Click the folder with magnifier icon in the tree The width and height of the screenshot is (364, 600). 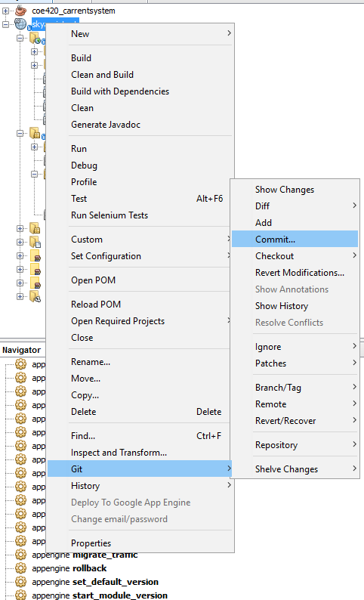[x=35, y=296]
